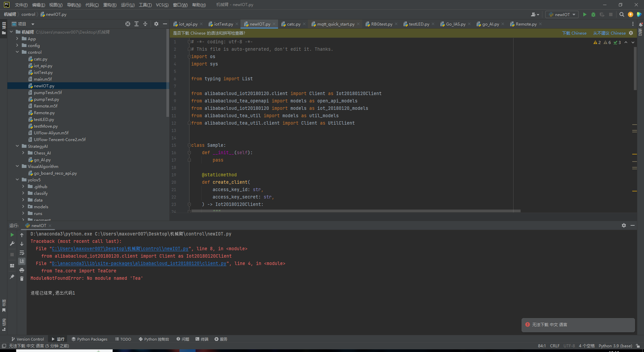Click up arrow in Run console toolbar

click(22, 235)
